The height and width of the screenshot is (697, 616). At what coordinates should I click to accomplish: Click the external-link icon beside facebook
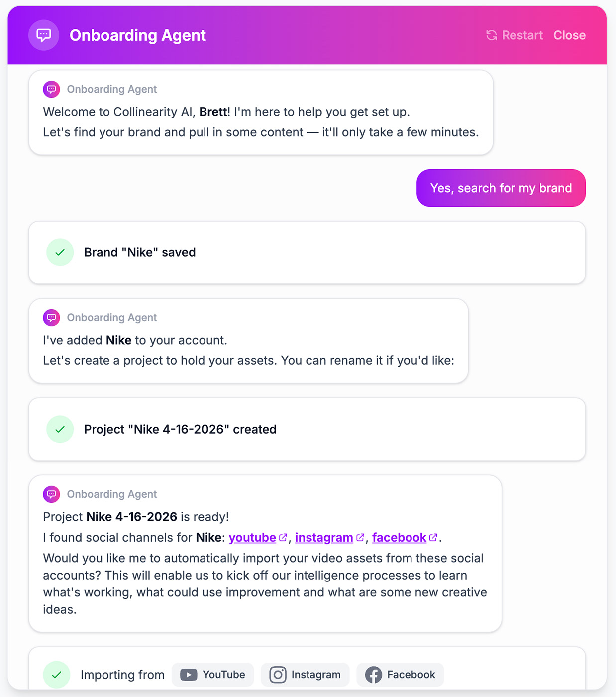pyautogui.click(x=433, y=537)
